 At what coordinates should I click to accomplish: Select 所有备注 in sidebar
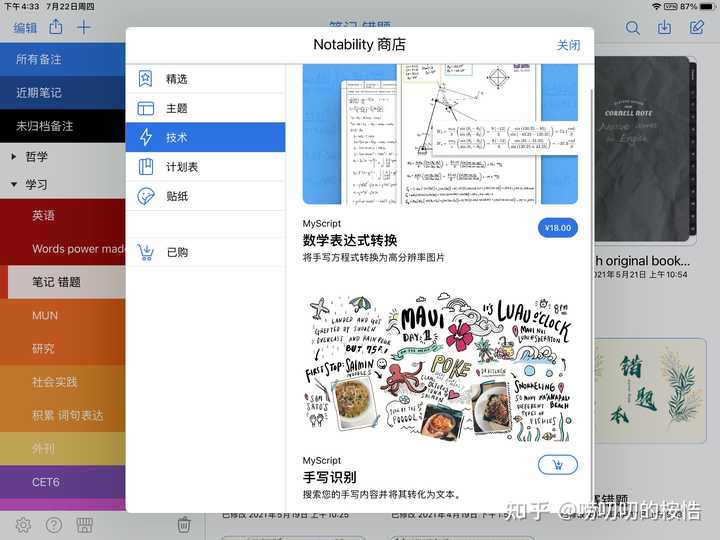point(62,59)
